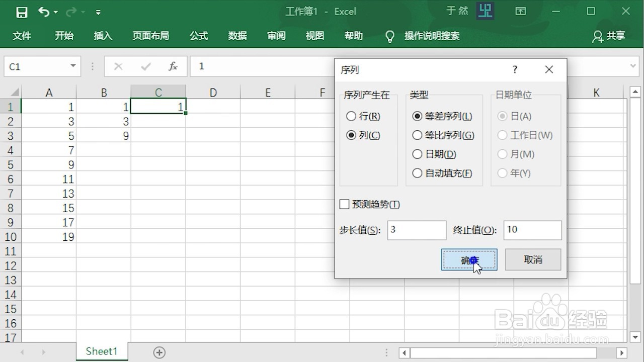Select the 等比序列 radio button
This screenshot has width=644, height=362.
[417, 135]
